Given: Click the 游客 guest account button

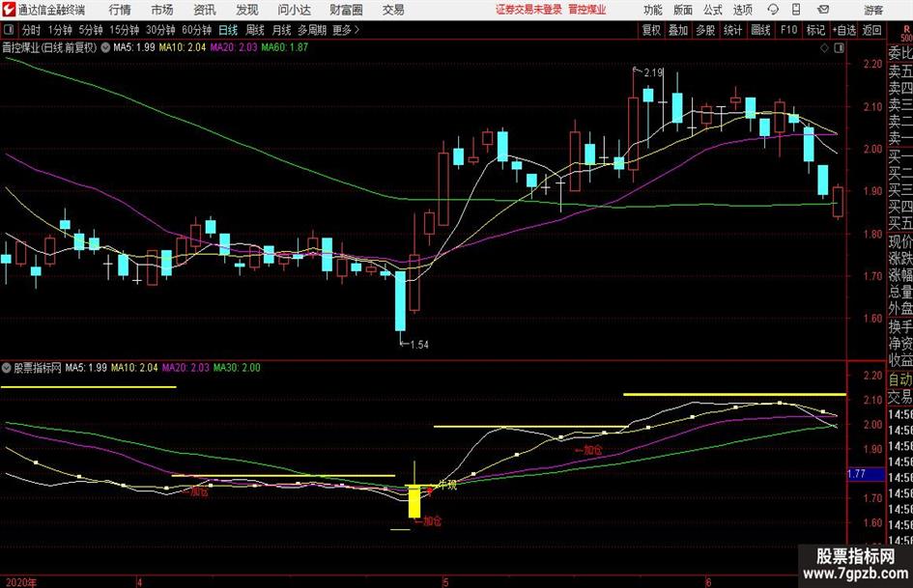Looking at the screenshot, I should [873, 10].
